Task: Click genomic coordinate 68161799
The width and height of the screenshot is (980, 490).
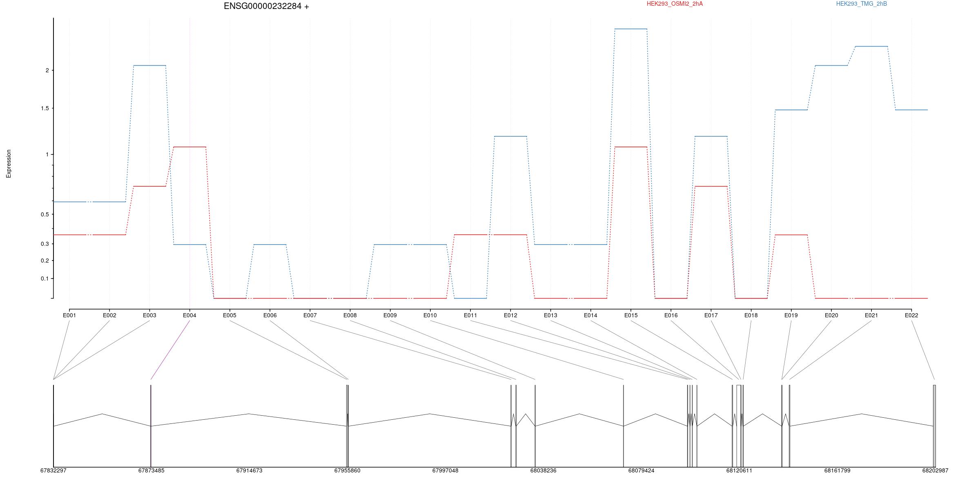Action: [x=837, y=470]
